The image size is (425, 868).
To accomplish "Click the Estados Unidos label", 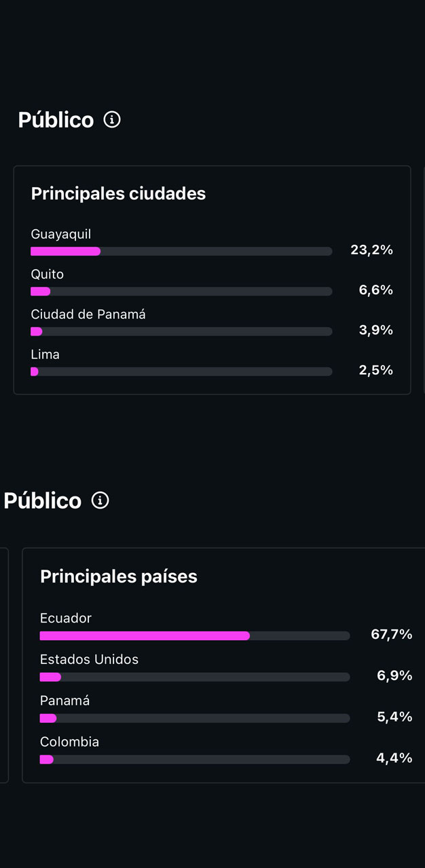I will (89, 659).
